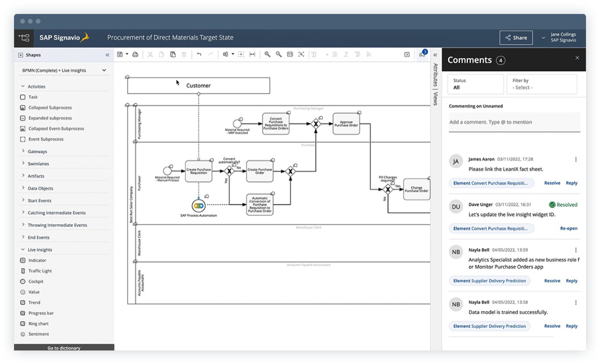Undo the last change
Image resolution: width=600 pixels, height=364 pixels.
coord(198,55)
